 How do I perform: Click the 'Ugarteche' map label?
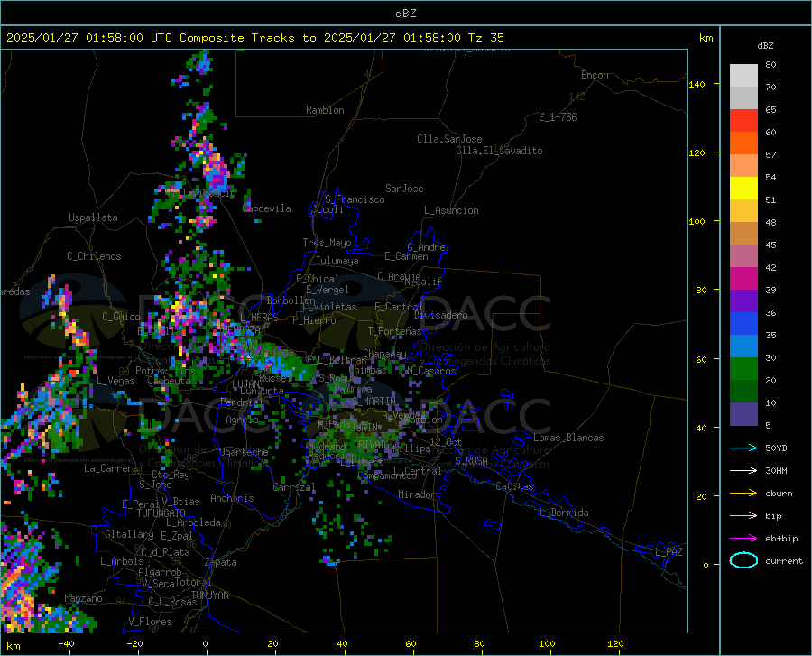tap(244, 452)
